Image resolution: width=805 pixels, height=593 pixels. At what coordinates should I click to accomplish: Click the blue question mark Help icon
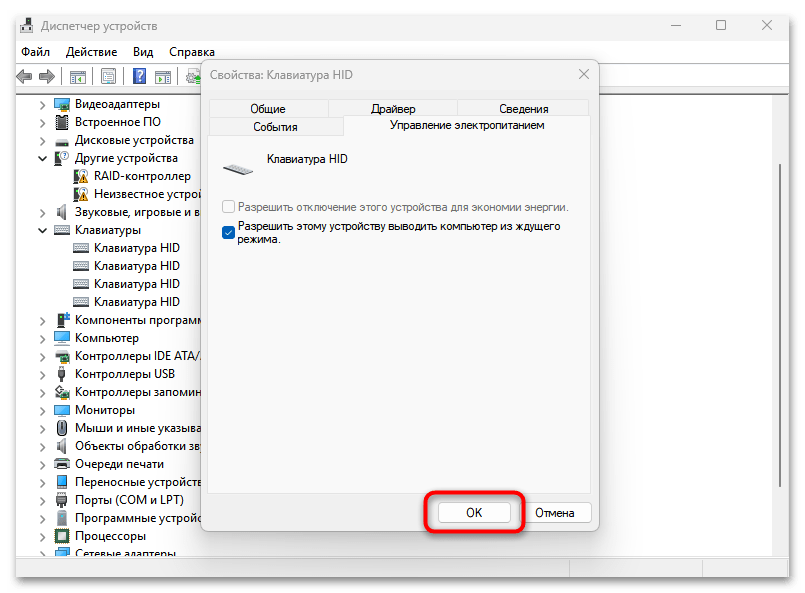pos(140,76)
